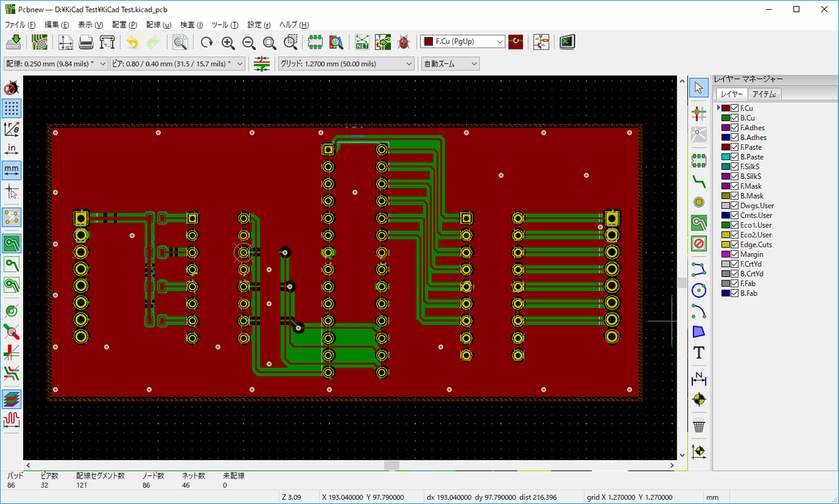This screenshot has height=504, width=839.
Task: Uncheck B.Mask layer visibility
Action: (x=735, y=196)
